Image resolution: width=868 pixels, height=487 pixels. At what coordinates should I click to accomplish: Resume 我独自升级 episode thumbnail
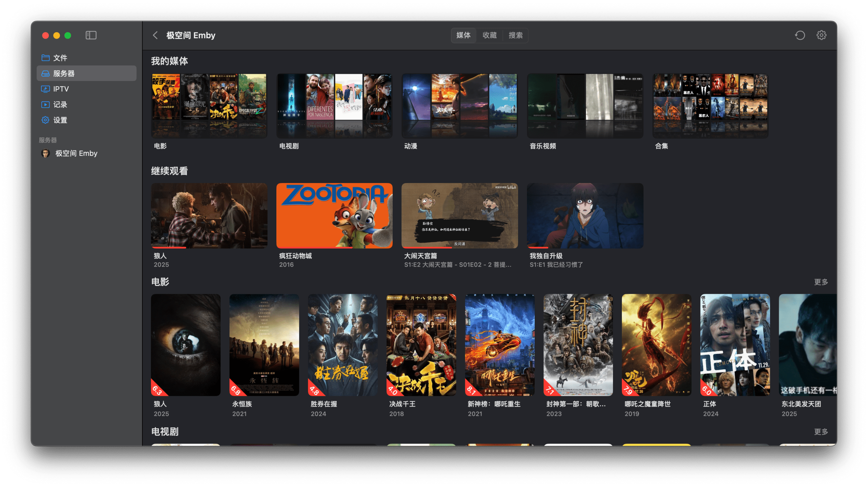coord(585,216)
